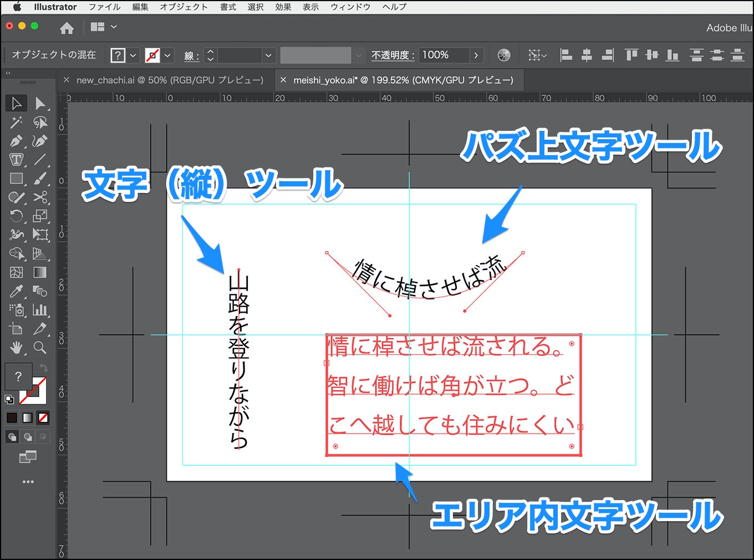The width and height of the screenshot is (754, 560).
Task: Align objects to vertical top
Action: pos(631,55)
